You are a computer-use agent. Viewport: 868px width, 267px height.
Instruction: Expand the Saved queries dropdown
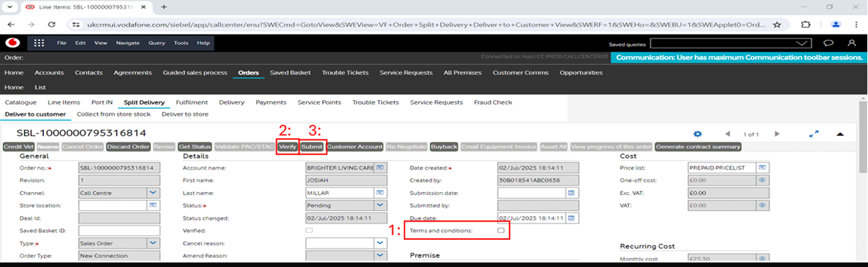803,43
